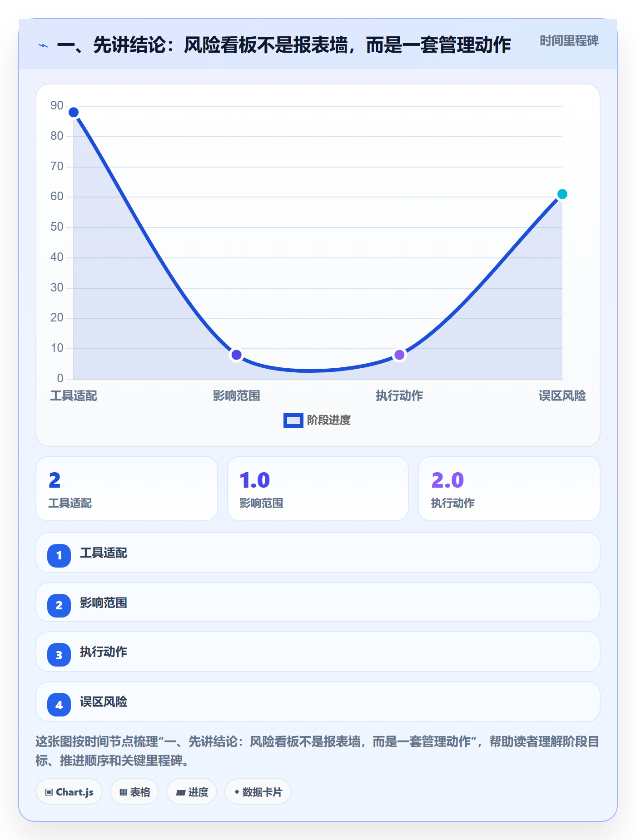Viewport: 636px width, 840px height.
Task: Select the 工具适配 data point on the chart
Action: click(74, 112)
